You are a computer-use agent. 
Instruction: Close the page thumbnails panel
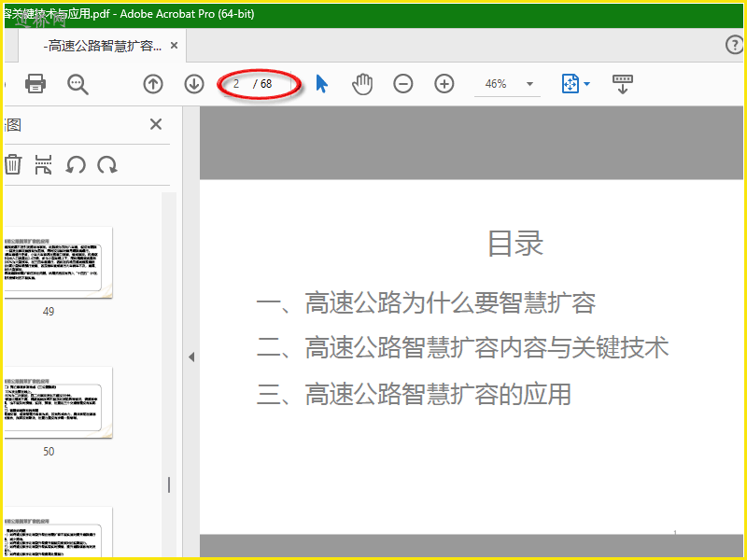point(156,124)
